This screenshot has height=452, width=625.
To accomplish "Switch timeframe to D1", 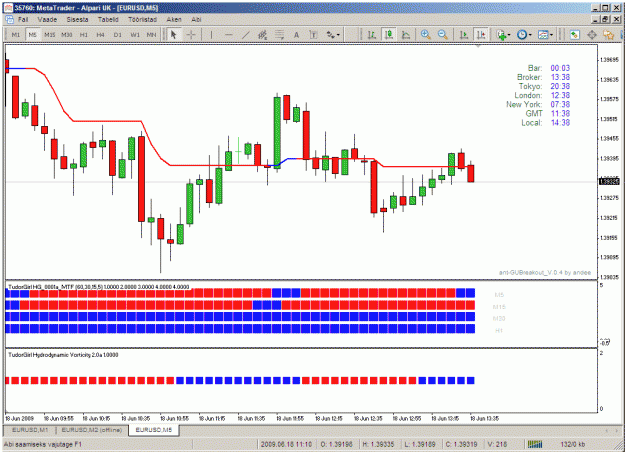I will (118, 35).
